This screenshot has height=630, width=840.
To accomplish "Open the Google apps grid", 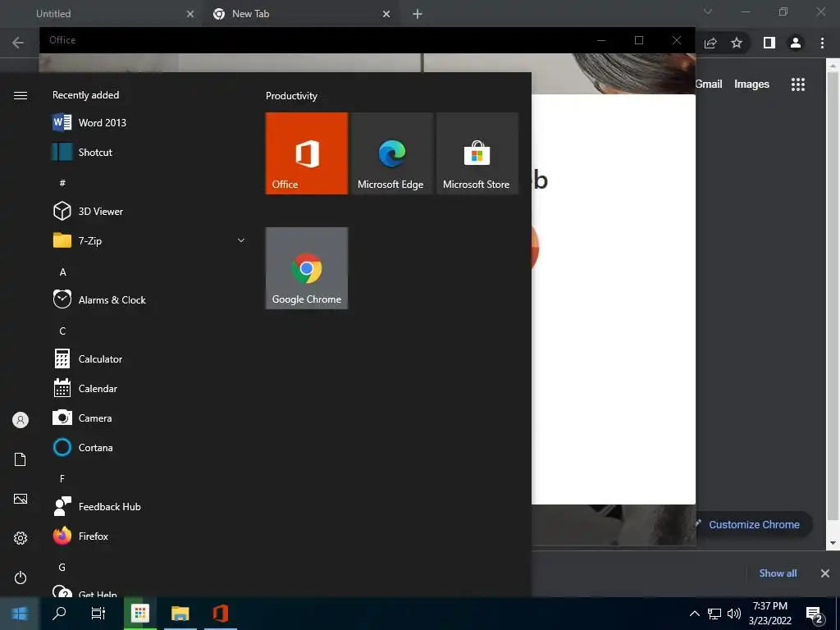I will [x=798, y=84].
